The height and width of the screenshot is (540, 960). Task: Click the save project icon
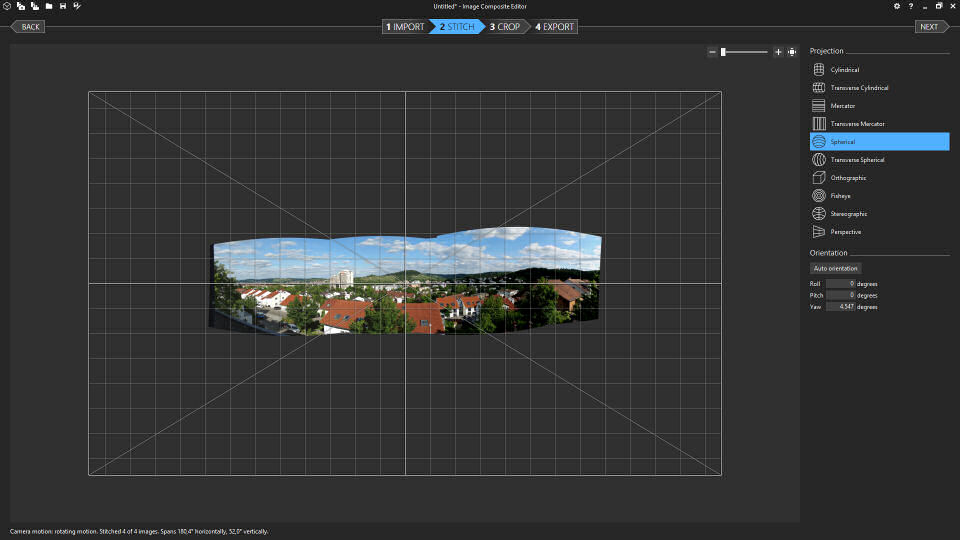pos(63,6)
